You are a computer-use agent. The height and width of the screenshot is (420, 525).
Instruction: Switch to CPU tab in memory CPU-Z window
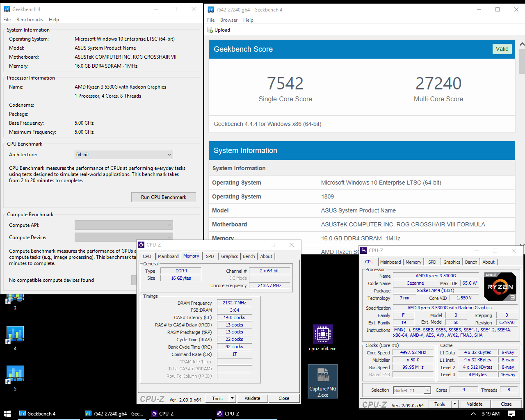tap(147, 256)
